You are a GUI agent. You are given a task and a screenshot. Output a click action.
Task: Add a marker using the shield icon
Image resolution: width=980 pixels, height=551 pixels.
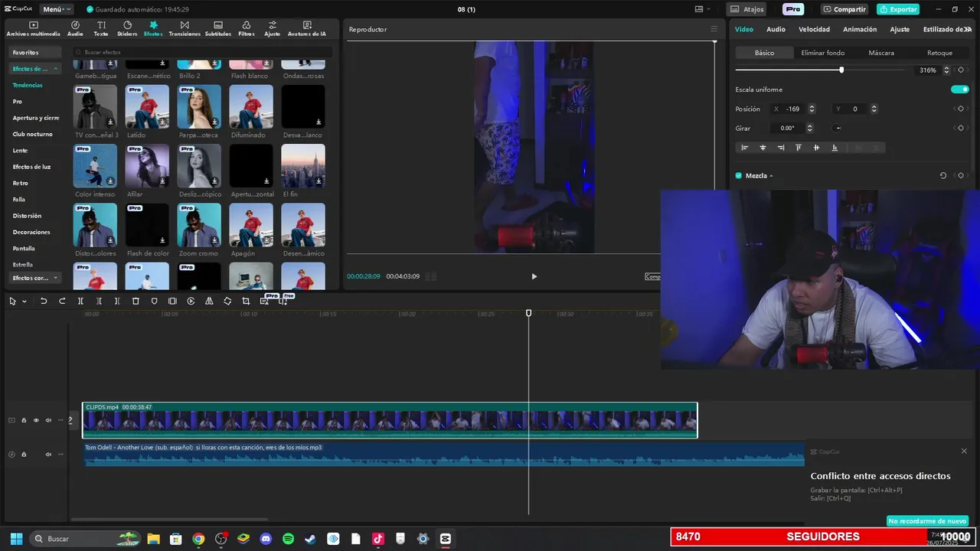pos(154,302)
